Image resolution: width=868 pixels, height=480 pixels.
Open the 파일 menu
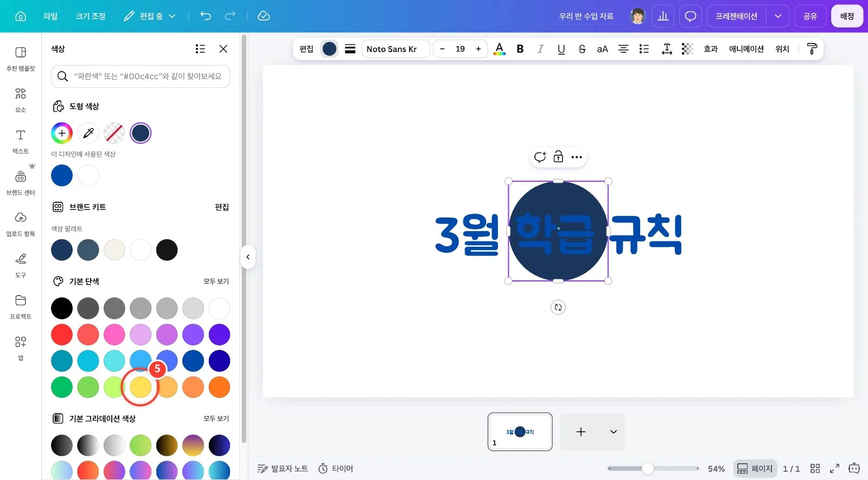(50, 16)
